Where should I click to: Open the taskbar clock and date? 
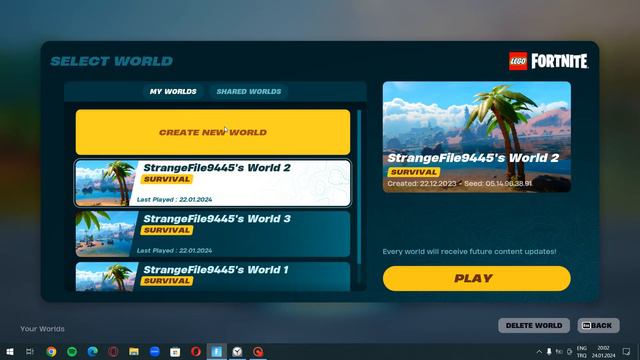[x=604, y=351]
